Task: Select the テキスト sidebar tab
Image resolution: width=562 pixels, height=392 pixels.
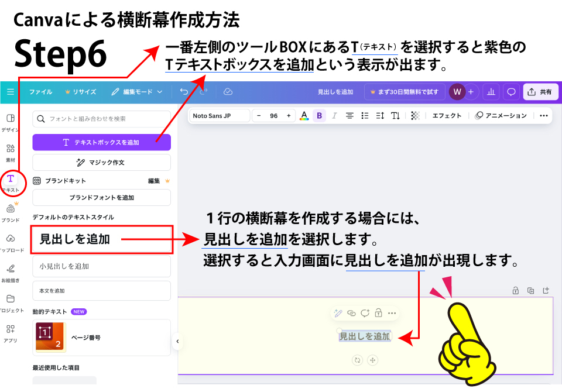Action: [11, 183]
